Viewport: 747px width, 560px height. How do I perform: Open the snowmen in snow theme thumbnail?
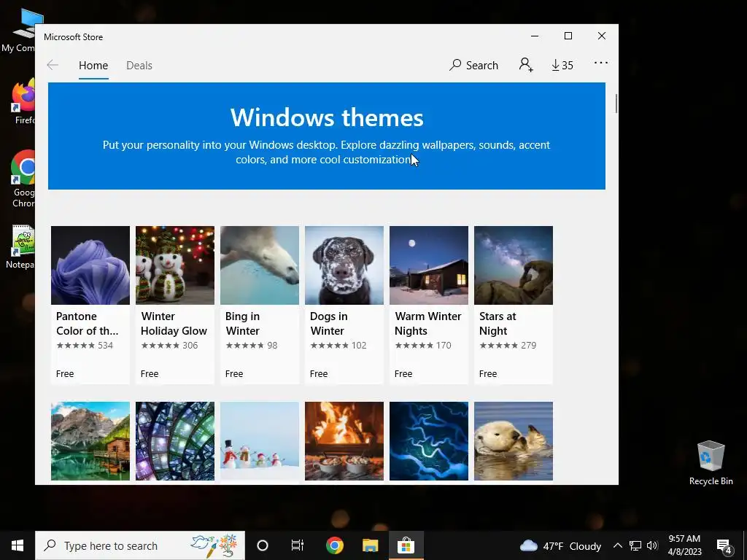[x=260, y=441]
